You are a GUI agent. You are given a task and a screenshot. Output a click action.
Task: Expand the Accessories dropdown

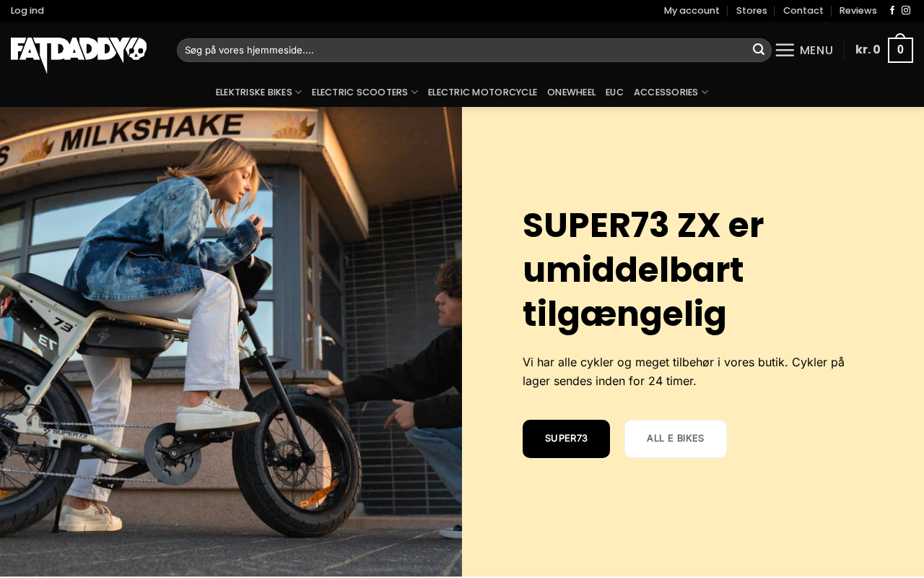click(x=671, y=92)
